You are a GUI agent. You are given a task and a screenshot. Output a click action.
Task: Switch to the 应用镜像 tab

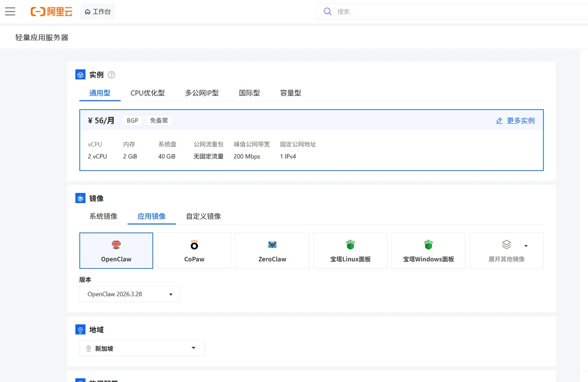(152, 216)
